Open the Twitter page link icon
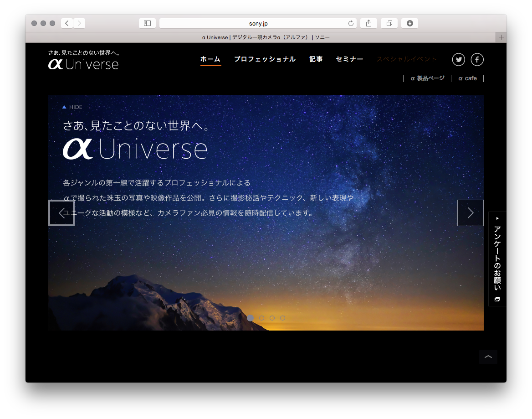This screenshot has width=532, height=419. 458,59
